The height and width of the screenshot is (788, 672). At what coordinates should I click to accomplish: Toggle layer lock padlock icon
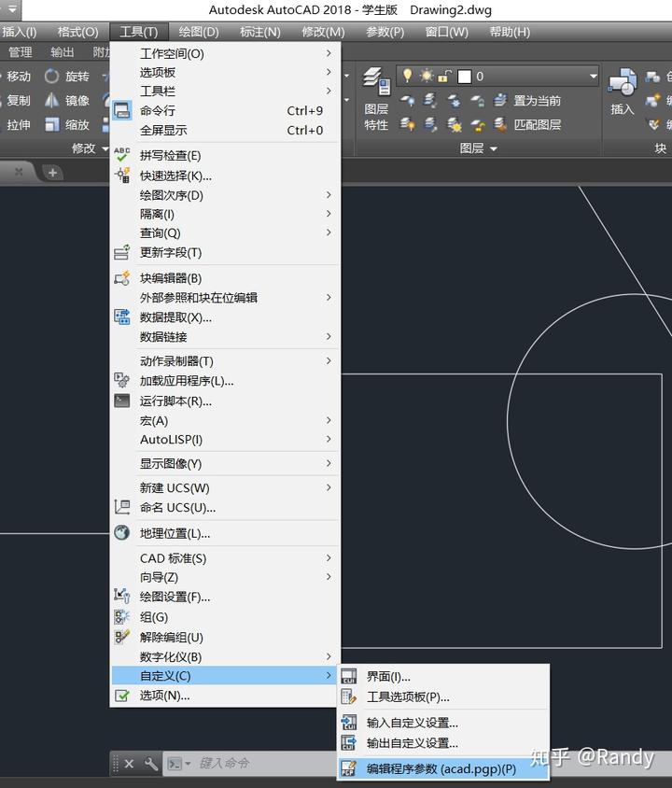[x=444, y=77]
